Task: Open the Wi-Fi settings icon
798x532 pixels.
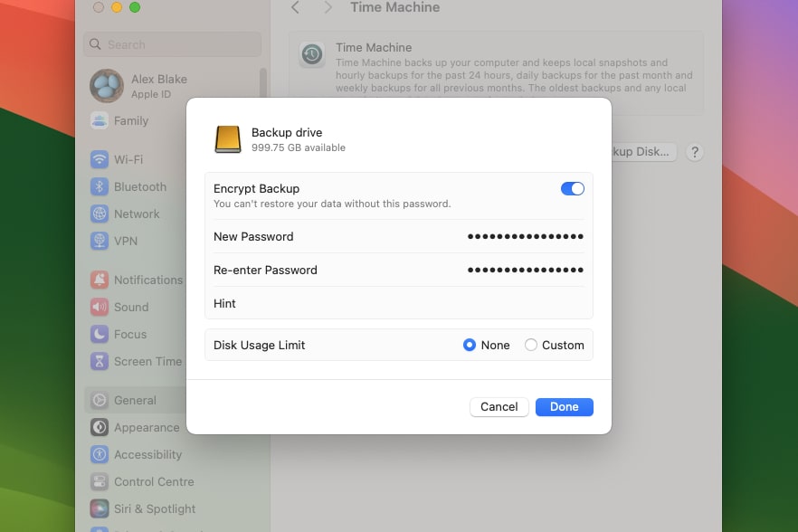Action: (x=100, y=159)
